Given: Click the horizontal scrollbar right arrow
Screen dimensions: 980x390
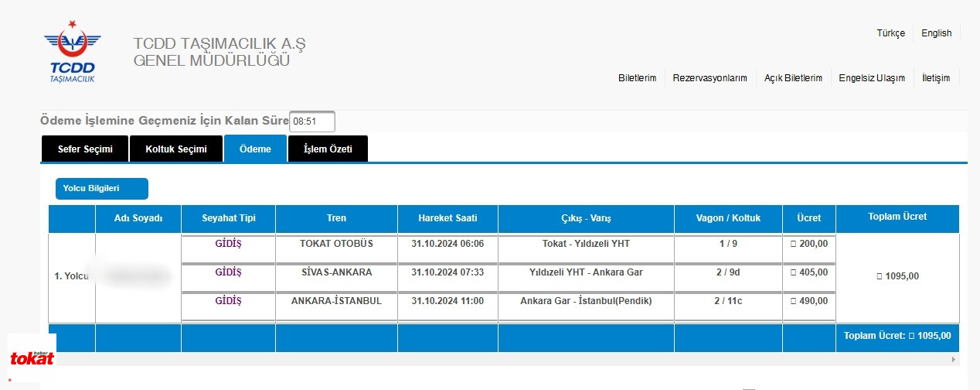Looking at the screenshot, I should 954,360.
